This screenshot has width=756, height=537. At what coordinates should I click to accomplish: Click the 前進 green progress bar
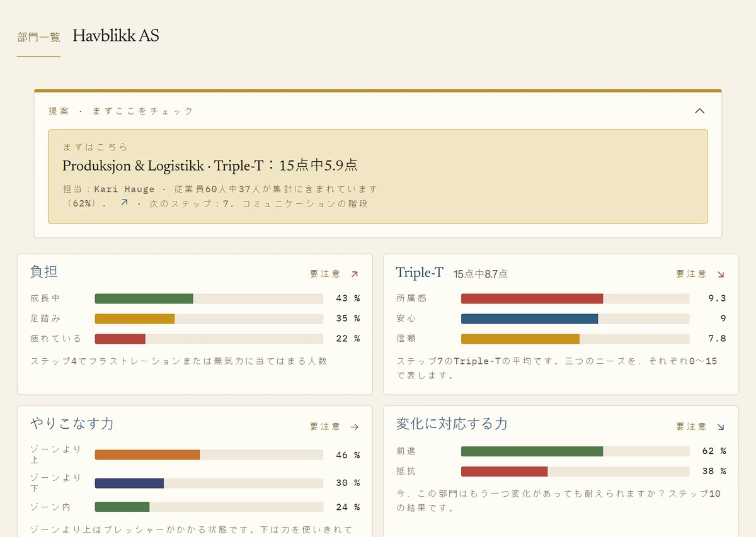pos(532,451)
